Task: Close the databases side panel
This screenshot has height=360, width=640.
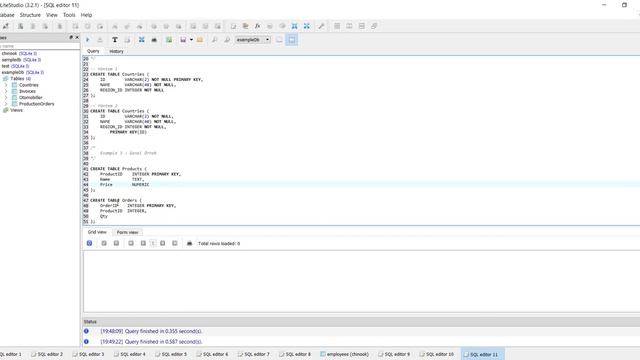Action: (77, 37)
